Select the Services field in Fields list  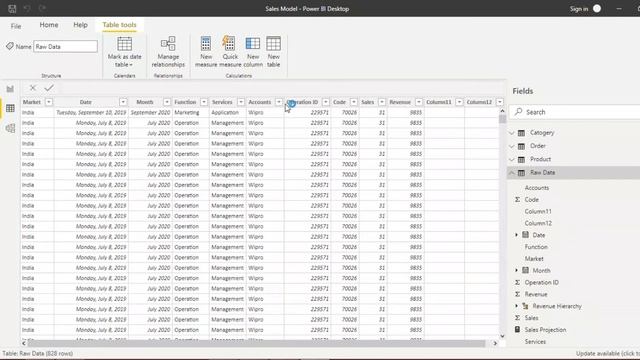535,342
